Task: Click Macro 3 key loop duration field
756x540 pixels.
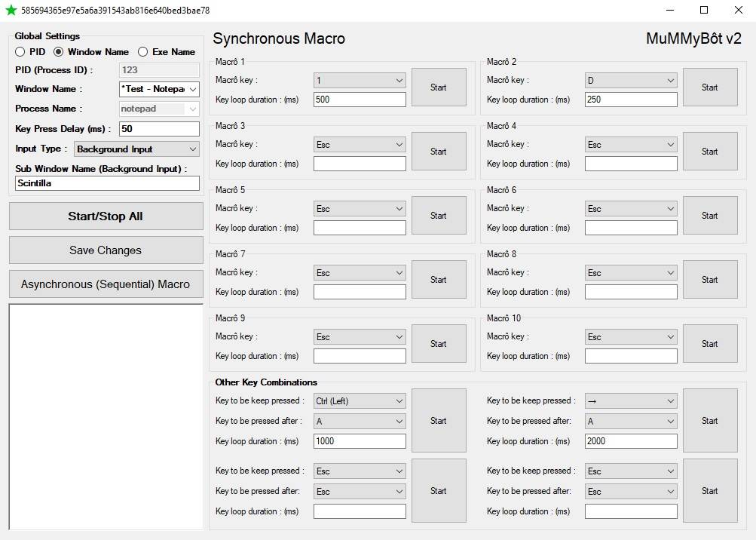Action: tap(360, 164)
